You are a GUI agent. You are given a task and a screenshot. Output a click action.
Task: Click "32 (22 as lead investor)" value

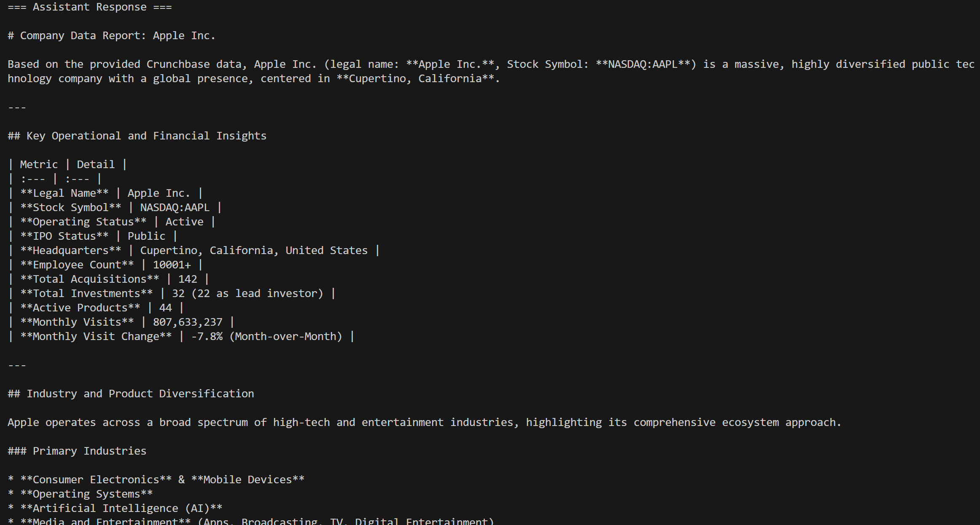pyautogui.click(x=247, y=294)
